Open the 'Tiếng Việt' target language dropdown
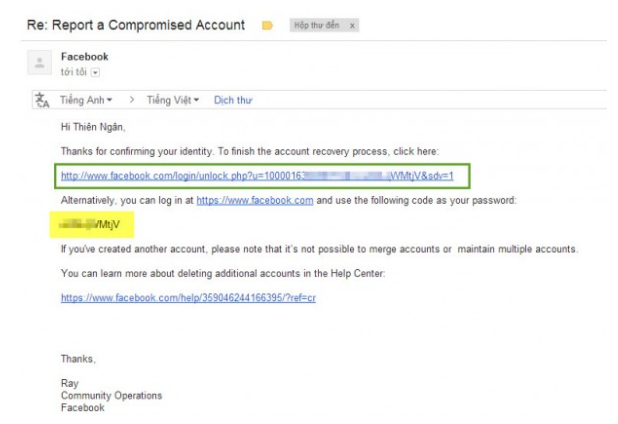 pos(174,100)
